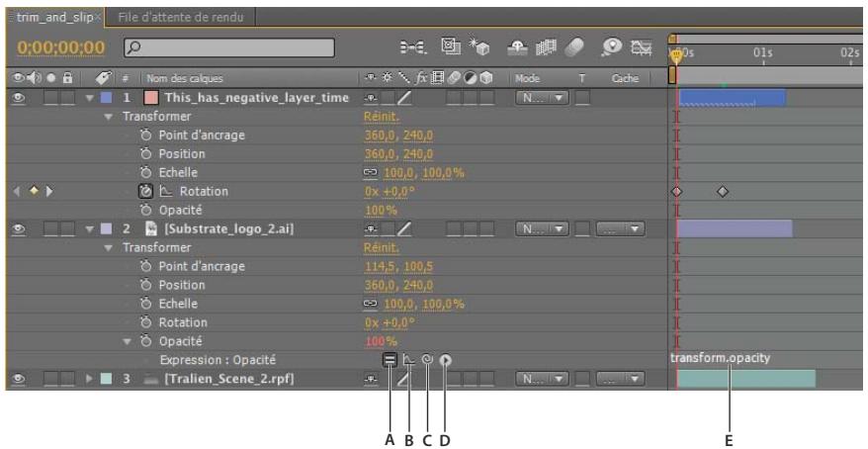This screenshot has width=868, height=449.
Task: Click the Mode column header
Action: click(527, 78)
